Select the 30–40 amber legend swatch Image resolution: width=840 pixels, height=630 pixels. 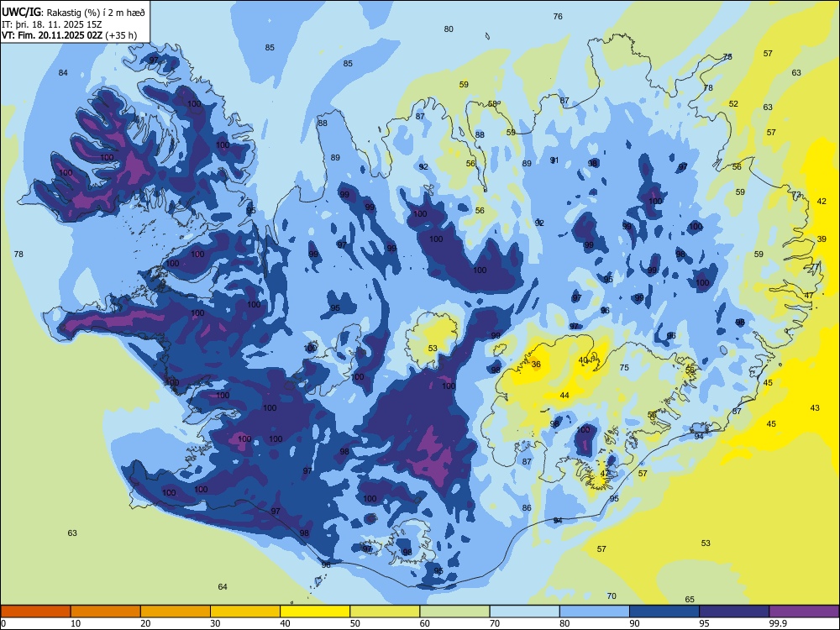pyautogui.click(x=245, y=612)
